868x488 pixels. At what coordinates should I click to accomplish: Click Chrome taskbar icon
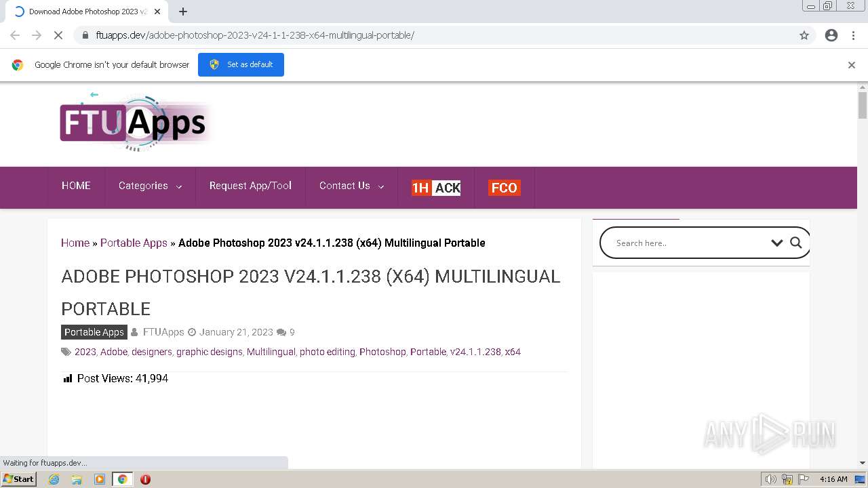pyautogui.click(x=122, y=479)
